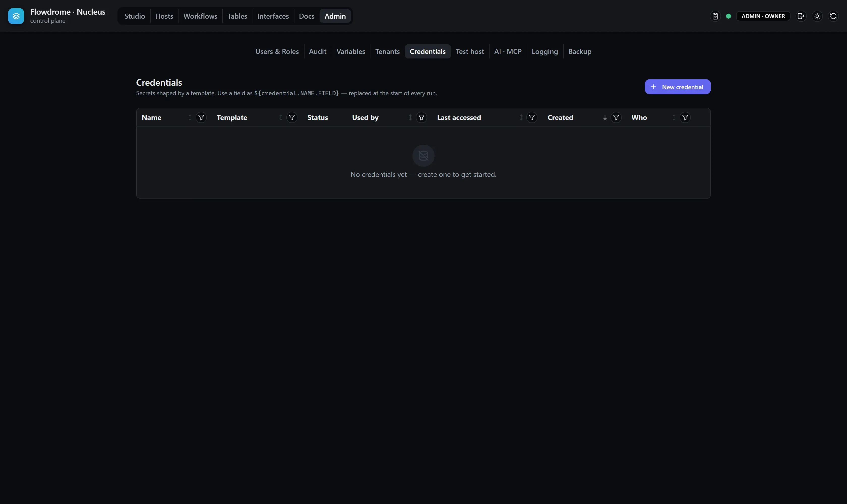The height and width of the screenshot is (504, 847).
Task: Click the Used by column header
Action: (x=365, y=117)
